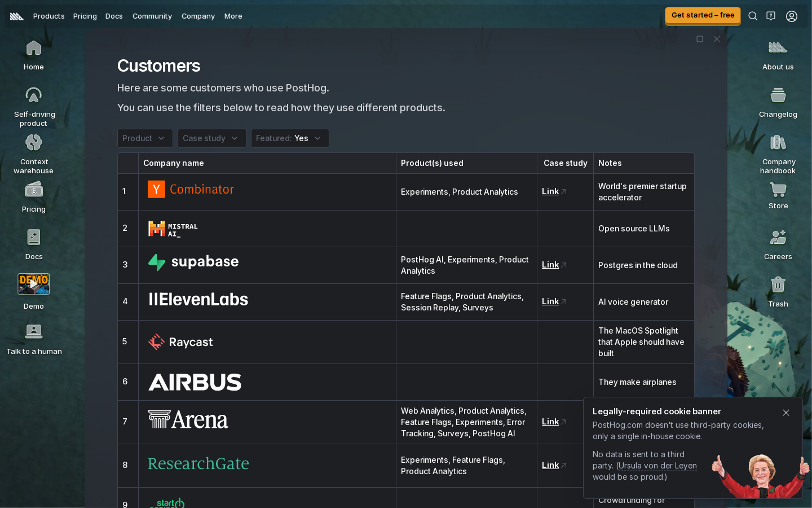
Task: Click "World's premier startup accelerator" note
Action: [642, 192]
